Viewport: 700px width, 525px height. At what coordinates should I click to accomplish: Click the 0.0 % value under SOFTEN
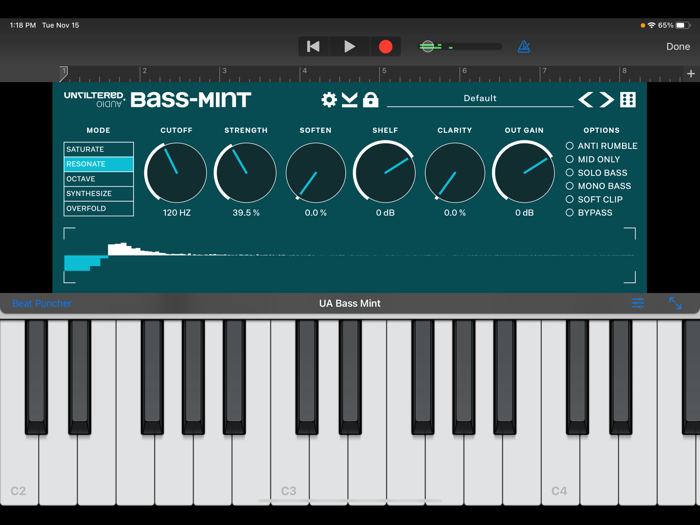pyautogui.click(x=316, y=213)
